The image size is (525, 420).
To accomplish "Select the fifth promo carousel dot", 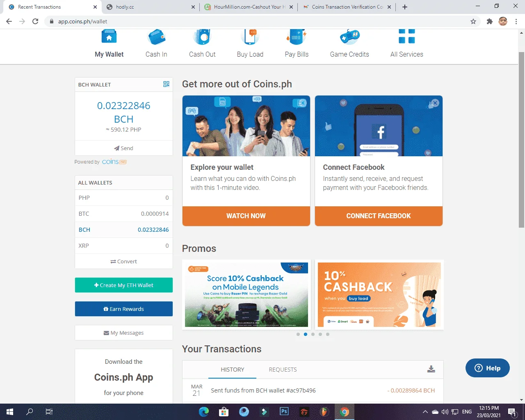I will click(x=328, y=334).
